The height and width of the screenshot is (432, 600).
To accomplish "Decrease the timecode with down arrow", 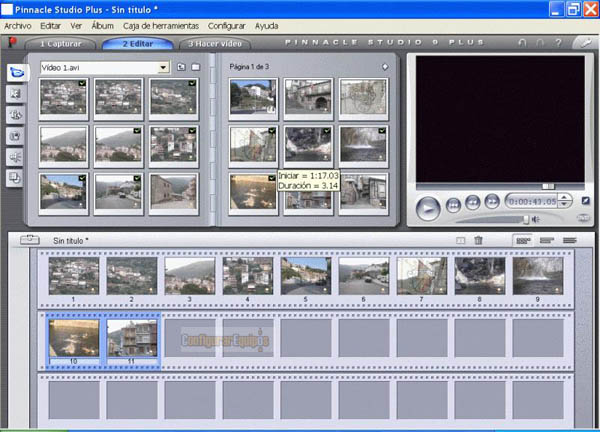I will point(564,204).
